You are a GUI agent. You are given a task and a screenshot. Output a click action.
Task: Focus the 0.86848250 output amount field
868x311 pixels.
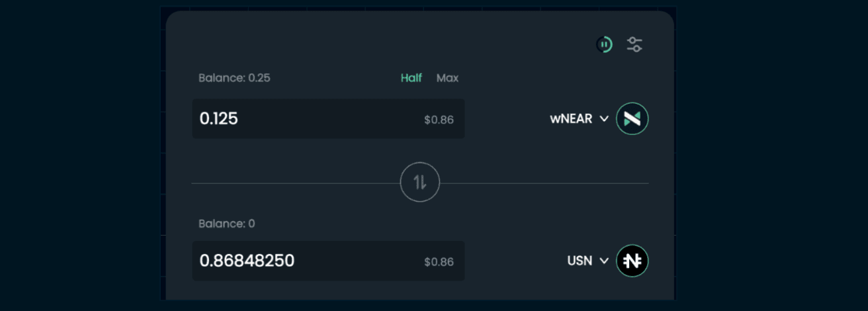tap(298, 261)
